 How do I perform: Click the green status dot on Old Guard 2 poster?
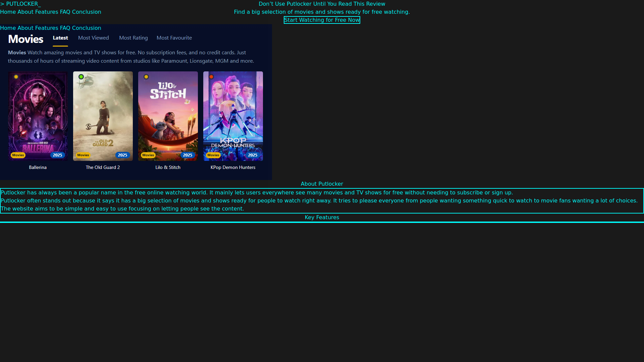[81, 77]
